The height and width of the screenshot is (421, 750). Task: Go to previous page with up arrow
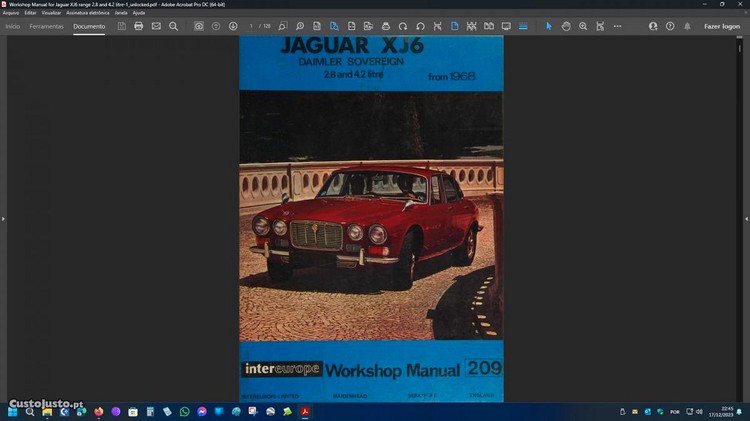(x=216, y=26)
